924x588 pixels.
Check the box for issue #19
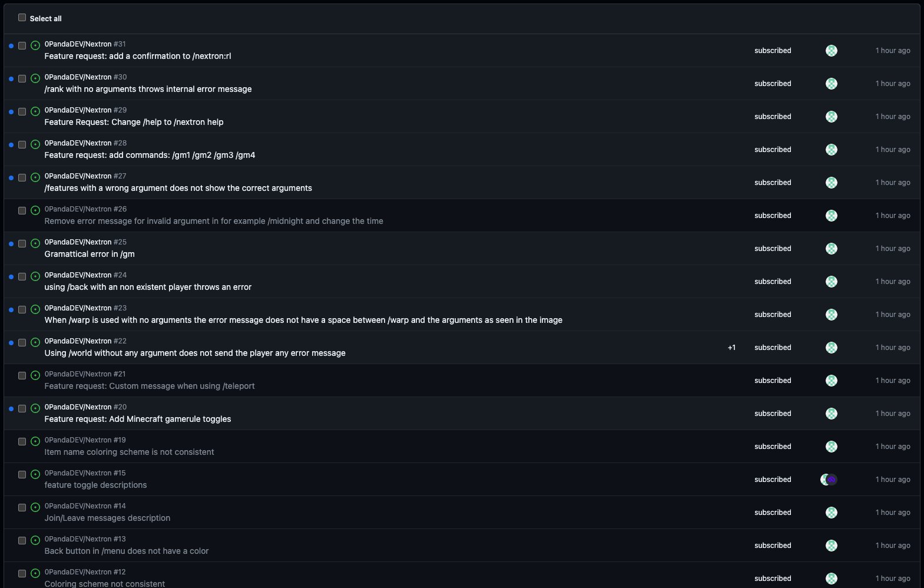pos(22,441)
